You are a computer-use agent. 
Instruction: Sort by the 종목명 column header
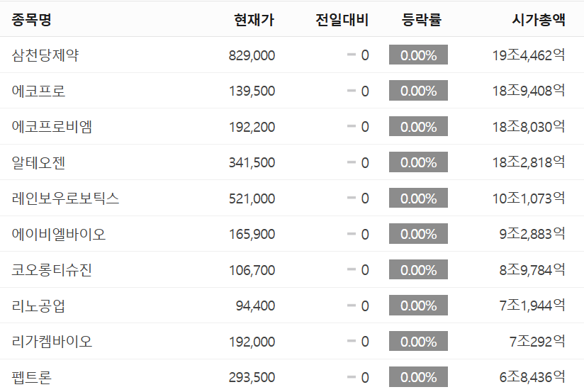(31, 19)
